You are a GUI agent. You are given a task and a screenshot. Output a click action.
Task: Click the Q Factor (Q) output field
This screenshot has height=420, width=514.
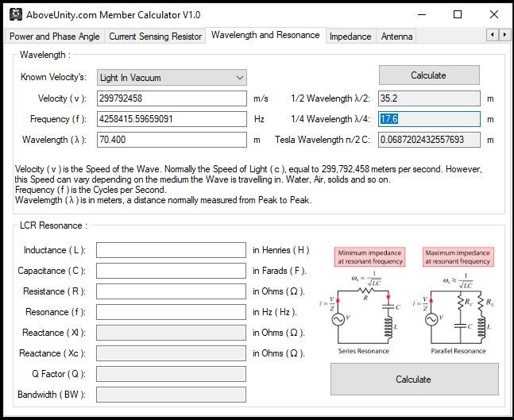171,374
